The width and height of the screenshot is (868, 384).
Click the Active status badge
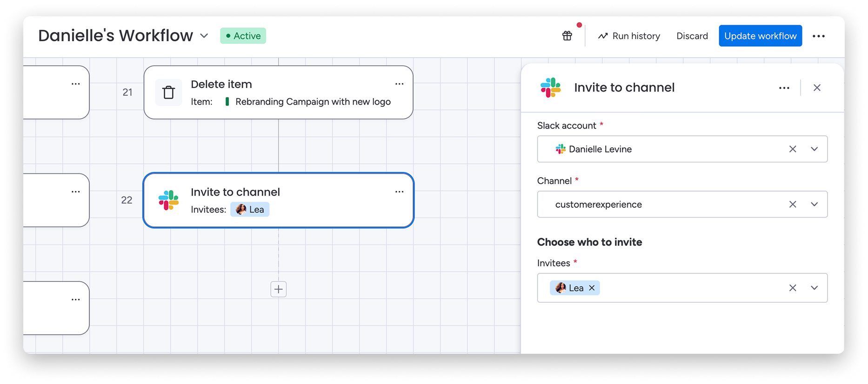coord(243,36)
